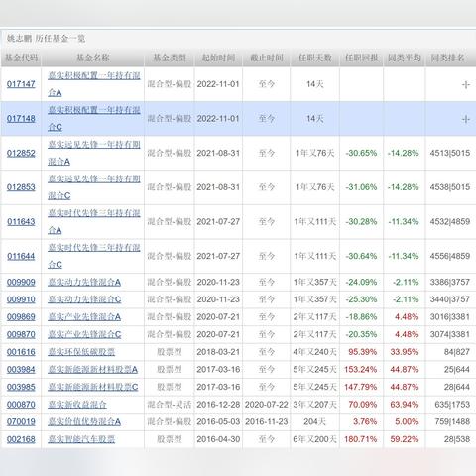Click the 任职回报 column header
The height and width of the screenshot is (476, 476).
pos(362,58)
